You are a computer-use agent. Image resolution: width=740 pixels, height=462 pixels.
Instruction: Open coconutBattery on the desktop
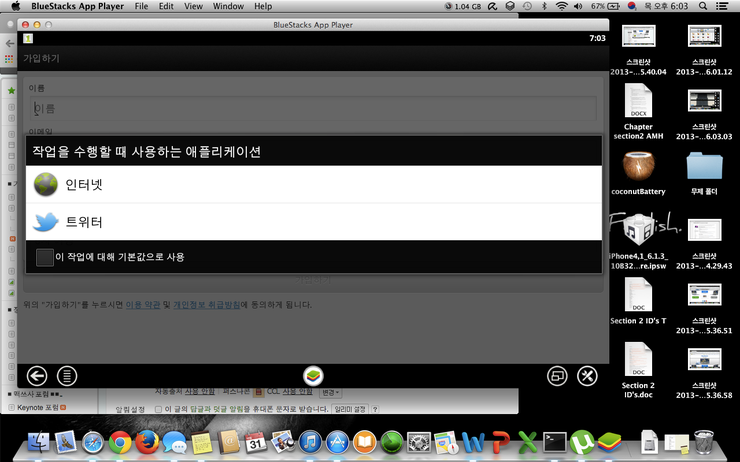638,166
